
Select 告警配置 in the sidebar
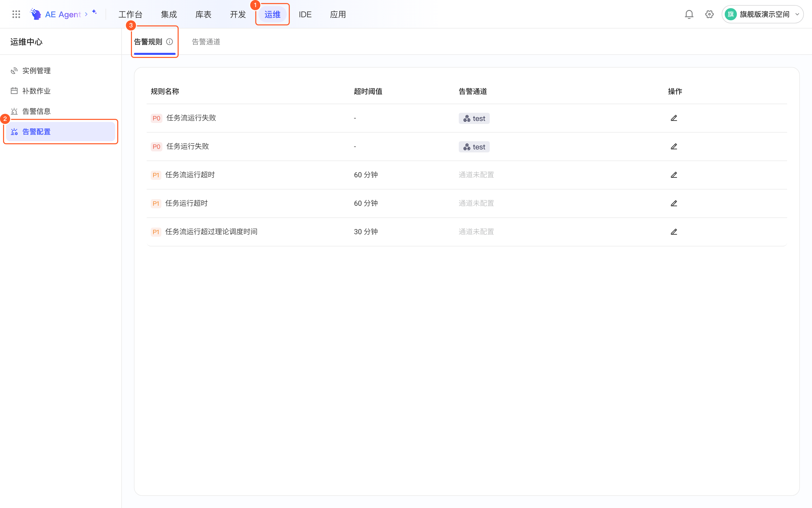point(61,132)
